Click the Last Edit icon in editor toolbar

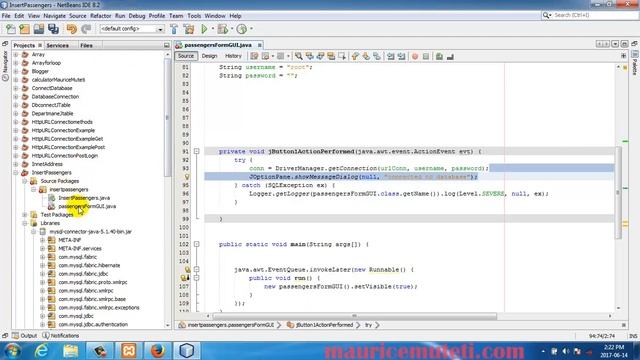click(x=254, y=56)
